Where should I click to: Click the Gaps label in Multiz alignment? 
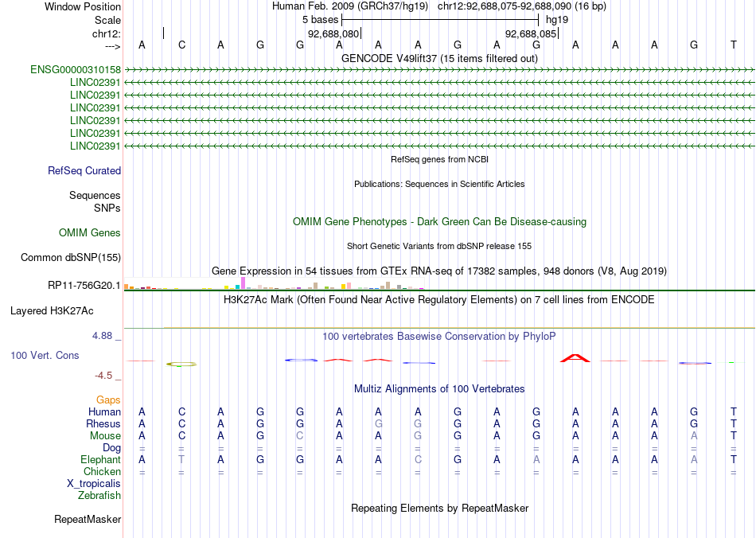pos(108,400)
